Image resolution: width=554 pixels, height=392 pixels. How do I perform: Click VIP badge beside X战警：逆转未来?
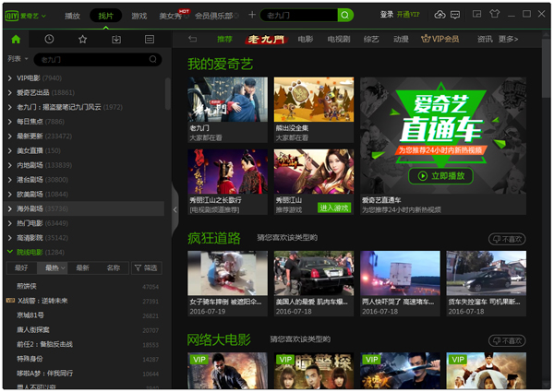pyautogui.click(x=10, y=301)
